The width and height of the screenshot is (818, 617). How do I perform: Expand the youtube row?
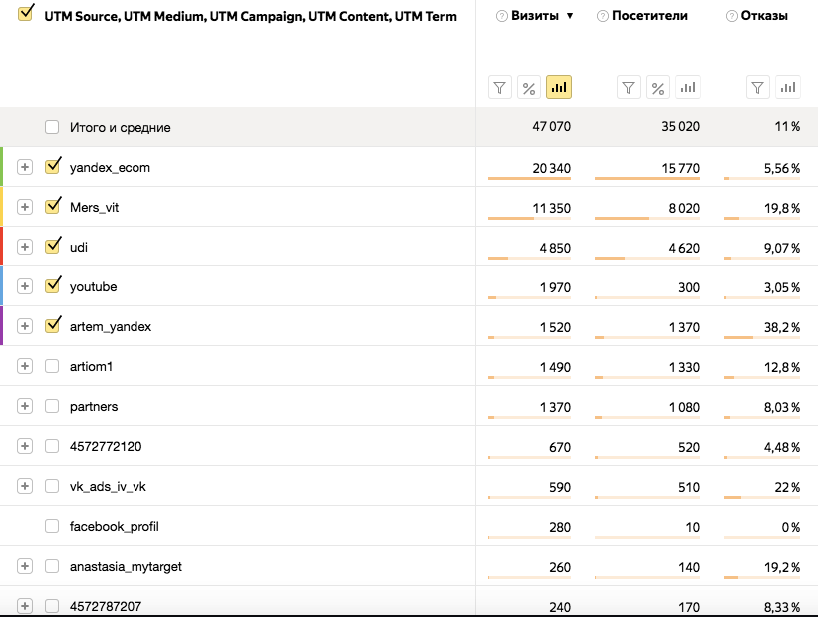point(25,286)
